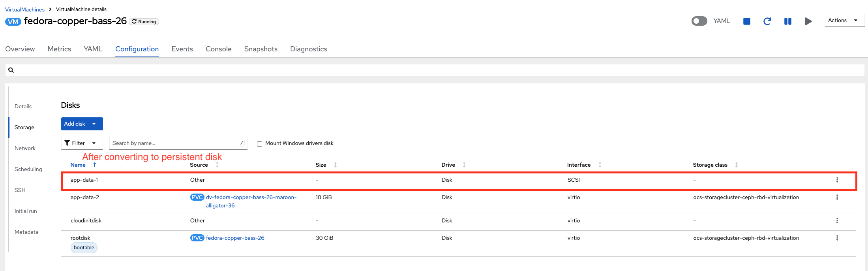Open kebab menu for rootdisk row
Screen dimensions: 868x271
click(837, 238)
